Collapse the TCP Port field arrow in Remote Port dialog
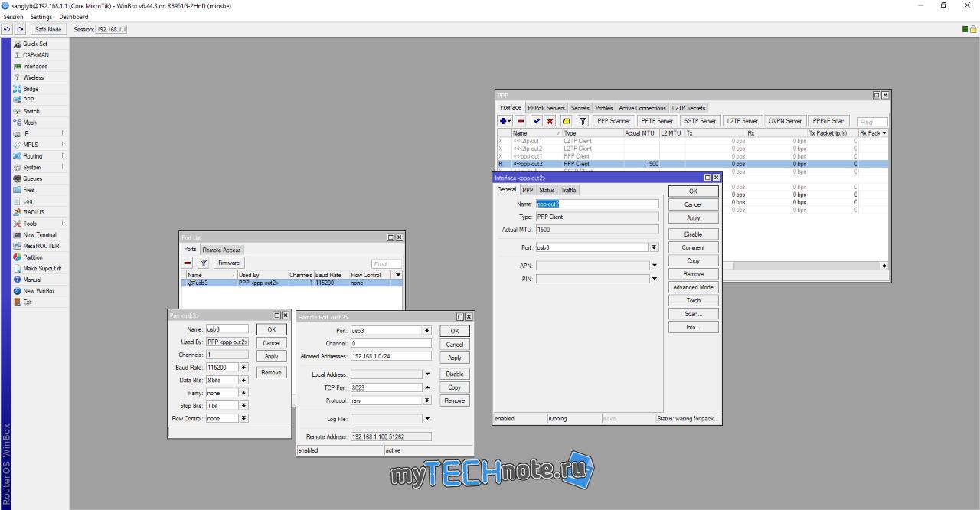This screenshot has width=980, height=510. pos(426,387)
